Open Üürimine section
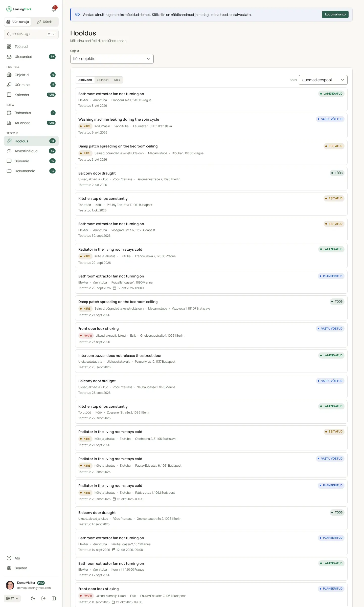Image resolution: width=364 pixels, height=607 pixels. click(31, 85)
